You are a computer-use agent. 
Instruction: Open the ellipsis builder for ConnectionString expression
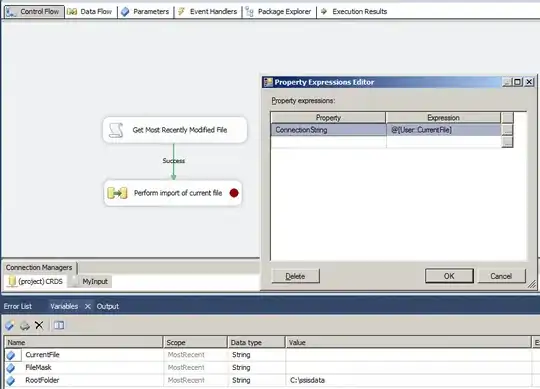click(507, 130)
